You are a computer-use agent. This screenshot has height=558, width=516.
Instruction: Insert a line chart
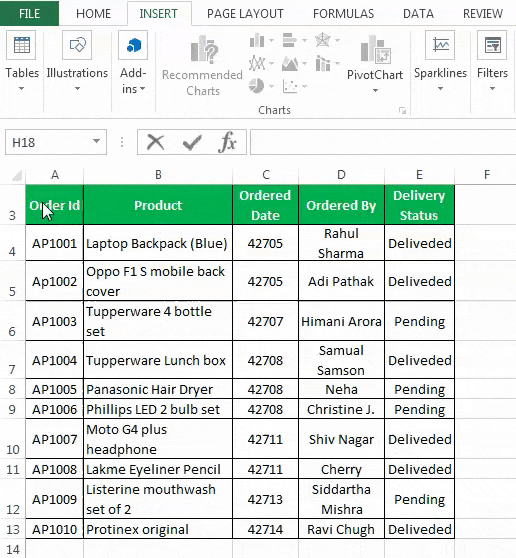(257, 63)
